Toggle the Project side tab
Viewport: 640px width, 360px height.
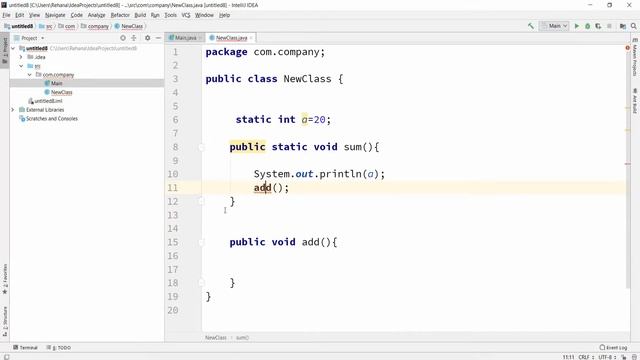click(5, 50)
